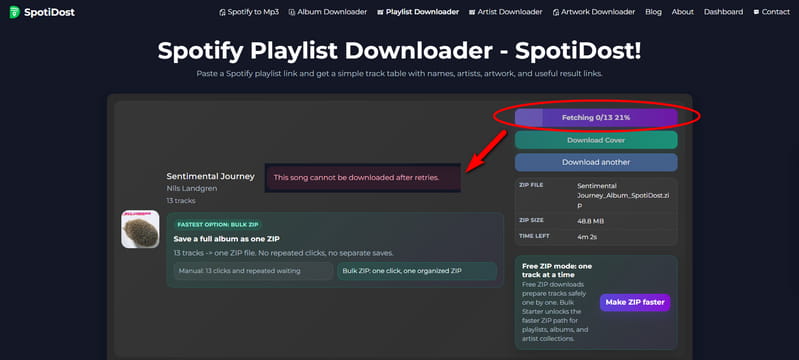Click the Playlist Downloader nav icon
The height and width of the screenshot is (360, 799).
pyautogui.click(x=380, y=12)
